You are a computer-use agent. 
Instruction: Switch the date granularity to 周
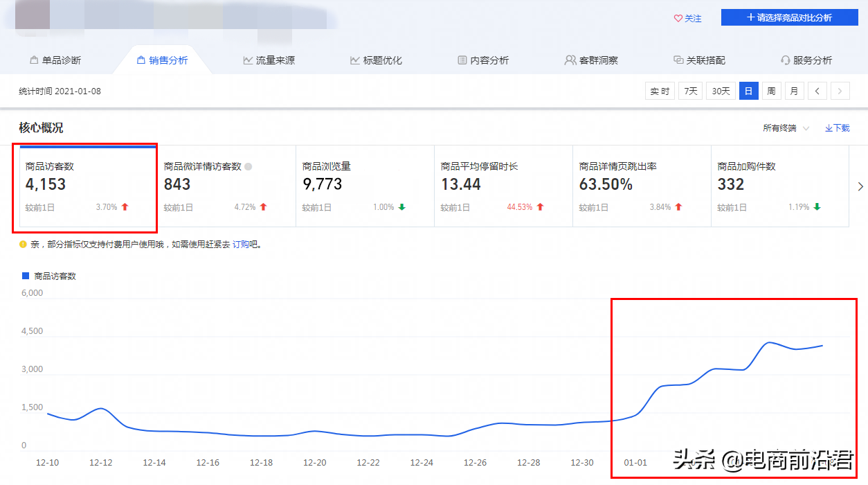pyautogui.click(x=771, y=90)
